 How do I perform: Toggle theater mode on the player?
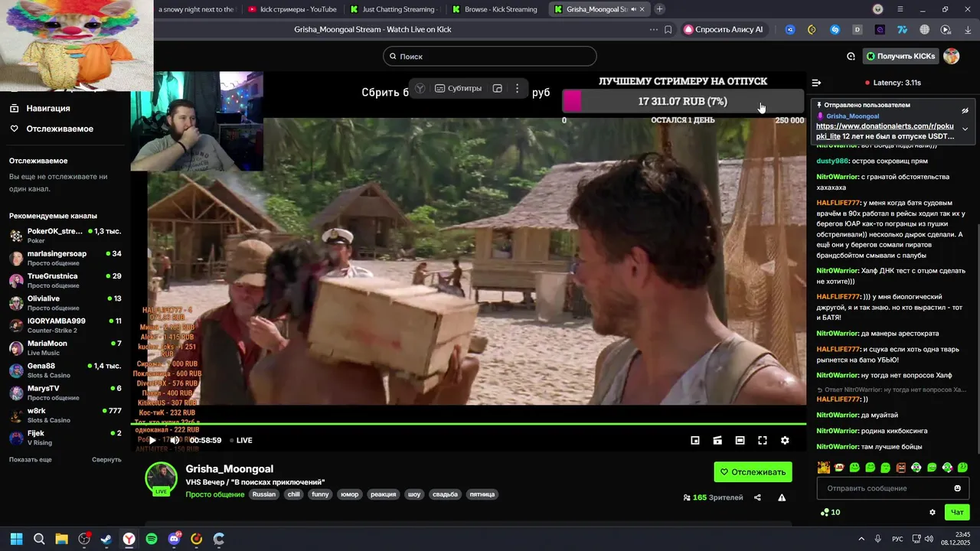coord(740,440)
